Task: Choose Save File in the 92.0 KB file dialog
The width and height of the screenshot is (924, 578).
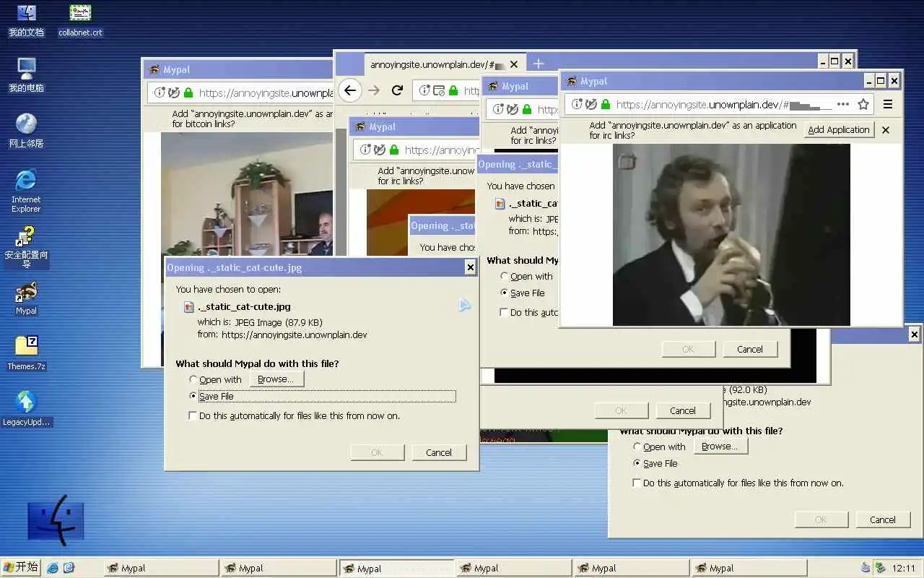Action: [655, 463]
